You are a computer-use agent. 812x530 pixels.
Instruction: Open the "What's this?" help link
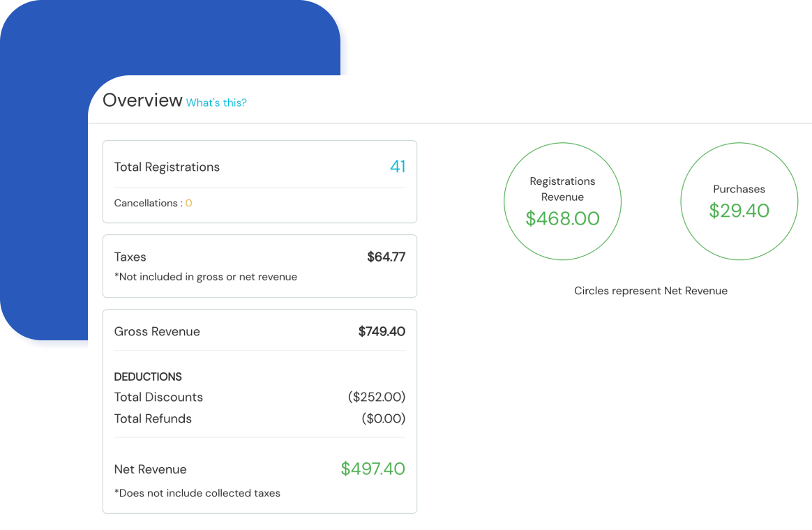pos(216,103)
